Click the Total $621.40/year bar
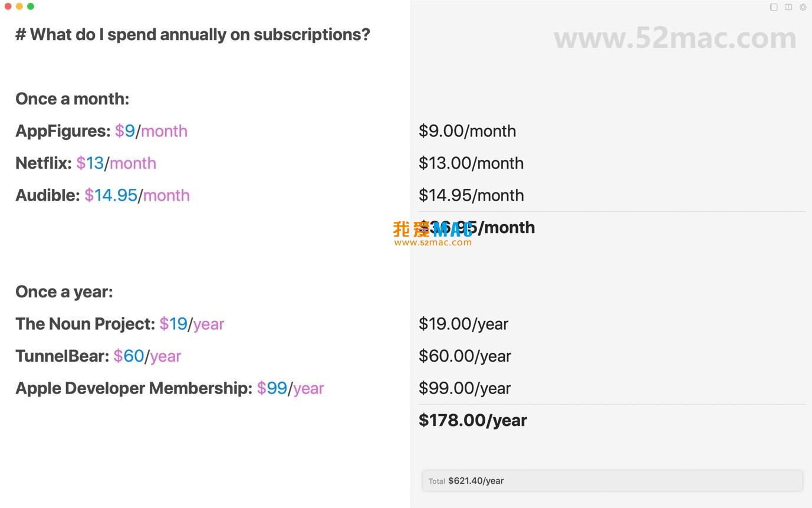This screenshot has width=812, height=508. pyautogui.click(x=612, y=481)
